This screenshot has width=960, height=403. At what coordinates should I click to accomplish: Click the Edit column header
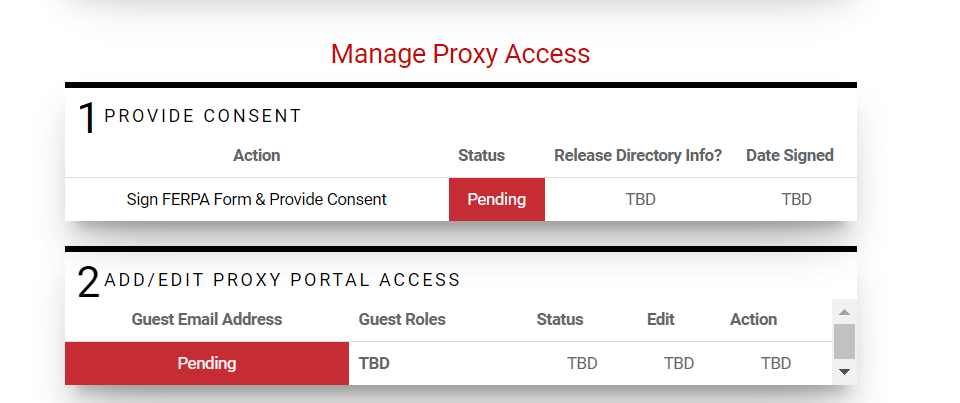661,319
